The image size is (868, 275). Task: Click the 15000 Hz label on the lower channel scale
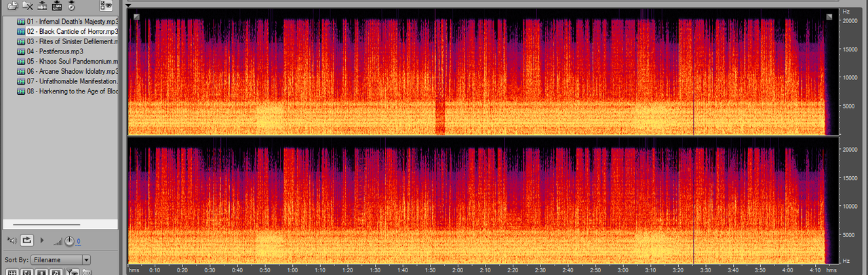(851, 178)
